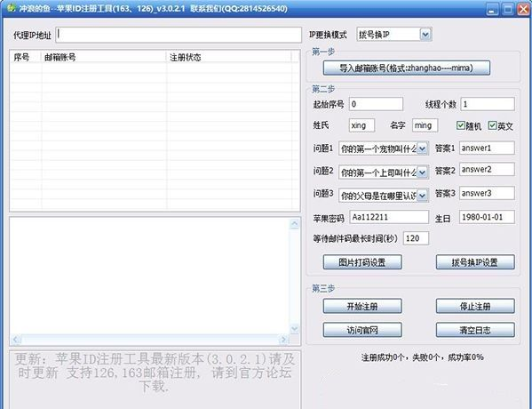The image size is (532, 409).
Task: Click 开始注册 button
Action: tap(362, 307)
